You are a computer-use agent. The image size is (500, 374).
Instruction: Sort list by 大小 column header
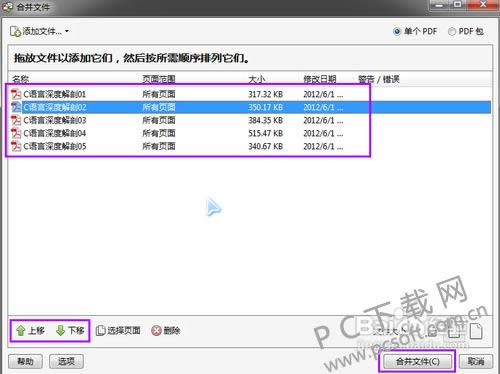[x=257, y=79]
